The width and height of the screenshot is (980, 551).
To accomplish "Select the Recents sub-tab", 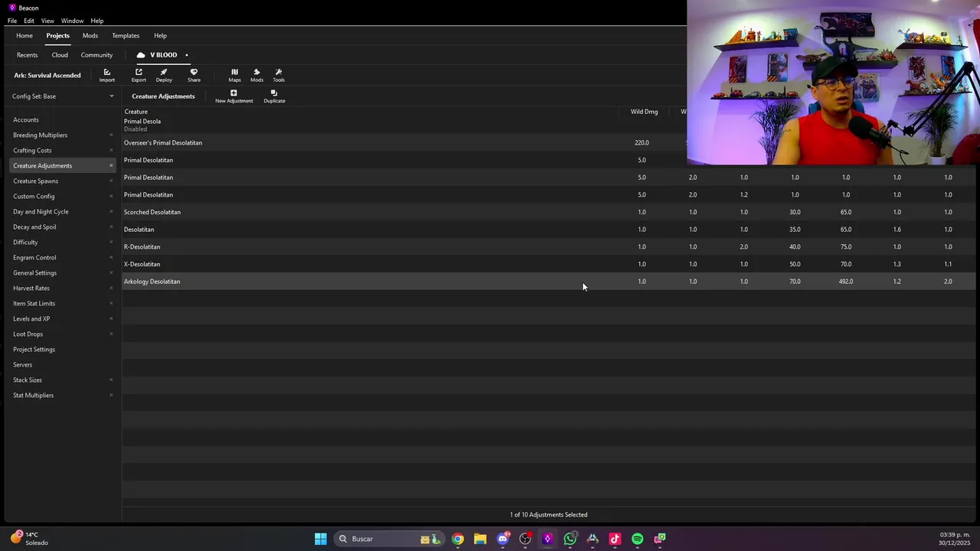I will click(x=27, y=55).
